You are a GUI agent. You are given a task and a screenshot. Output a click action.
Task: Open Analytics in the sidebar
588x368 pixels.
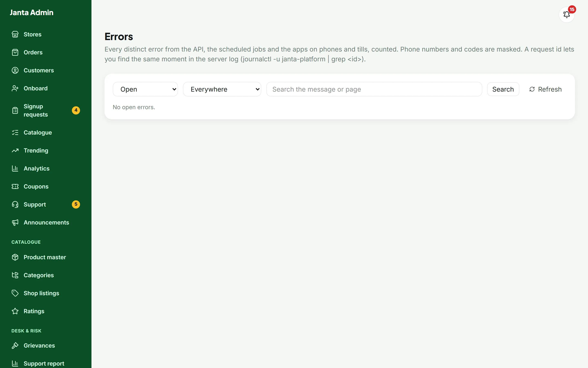[x=46, y=168]
